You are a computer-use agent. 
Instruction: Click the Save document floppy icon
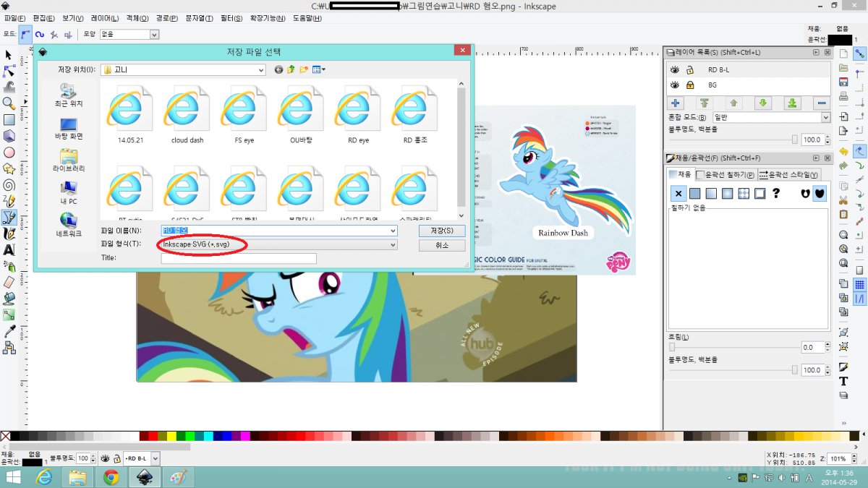[843, 81]
